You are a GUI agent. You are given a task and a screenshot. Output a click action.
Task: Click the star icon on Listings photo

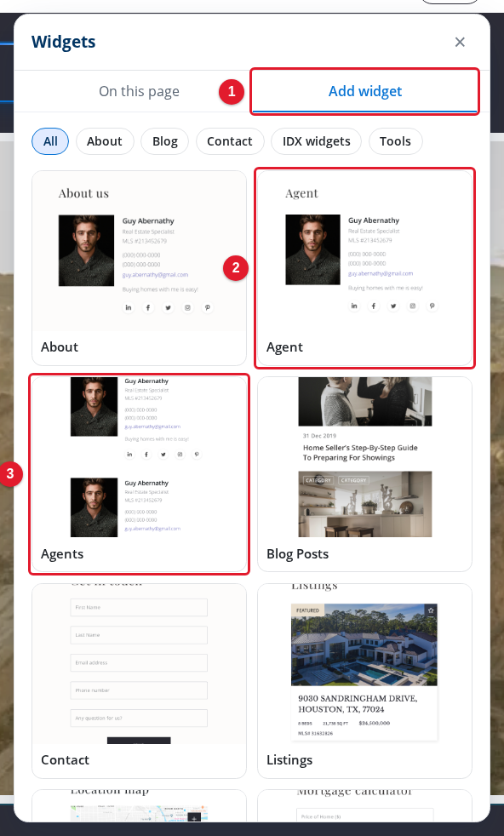431,610
